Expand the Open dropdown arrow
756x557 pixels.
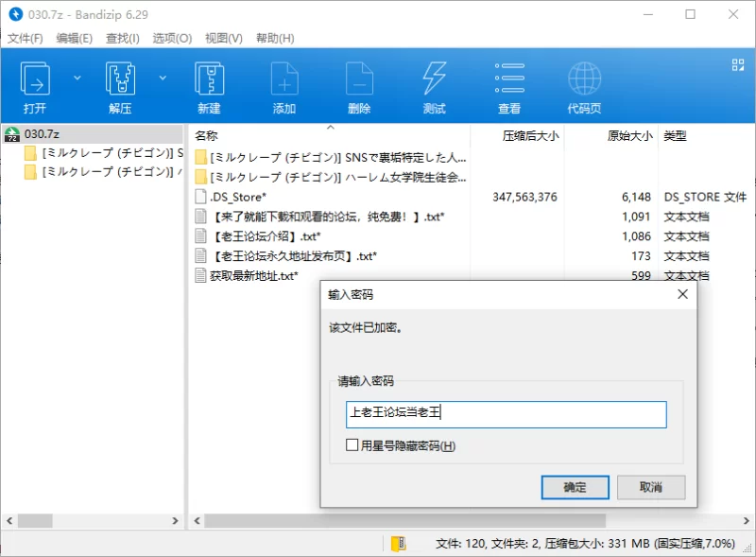tap(77, 78)
